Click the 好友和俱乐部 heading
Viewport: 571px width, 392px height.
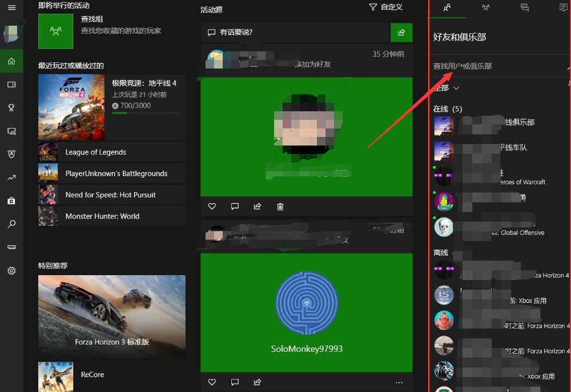460,37
